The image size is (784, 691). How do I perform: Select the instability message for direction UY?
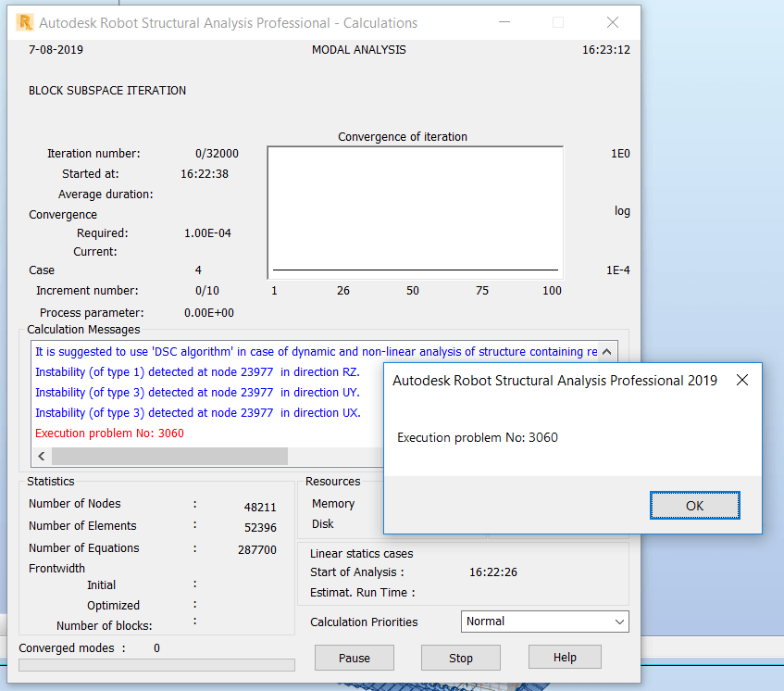pyautogui.click(x=197, y=393)
